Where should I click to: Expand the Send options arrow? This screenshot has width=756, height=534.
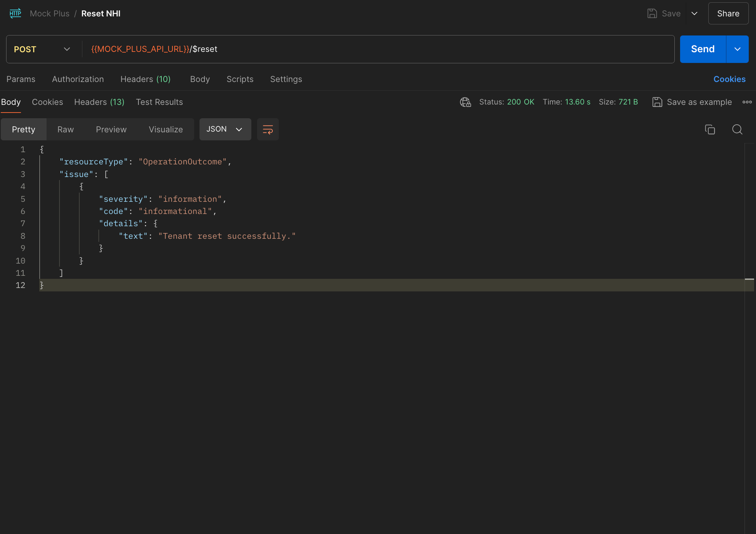(737, 49)
